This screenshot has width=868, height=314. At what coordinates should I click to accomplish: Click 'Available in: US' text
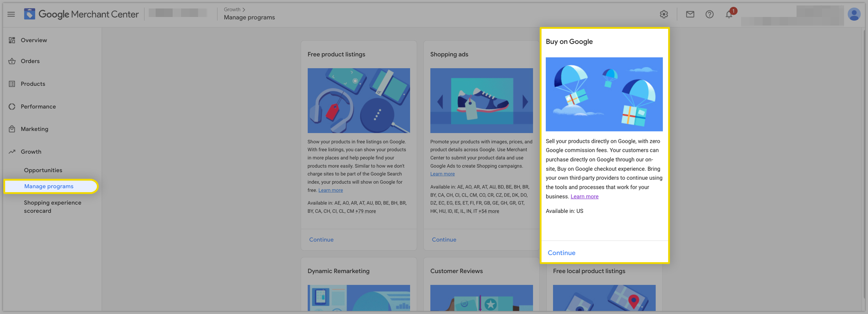coord(565,211)
